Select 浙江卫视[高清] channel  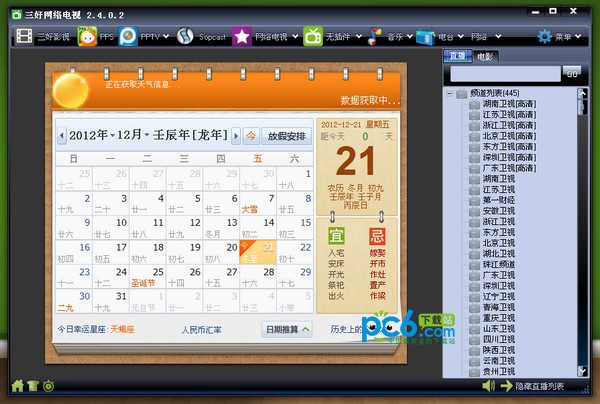point(509,125)
